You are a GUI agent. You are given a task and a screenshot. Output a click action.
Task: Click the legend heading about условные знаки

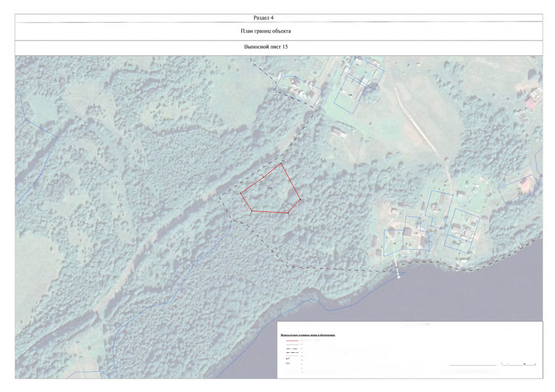tap(308, 336)
